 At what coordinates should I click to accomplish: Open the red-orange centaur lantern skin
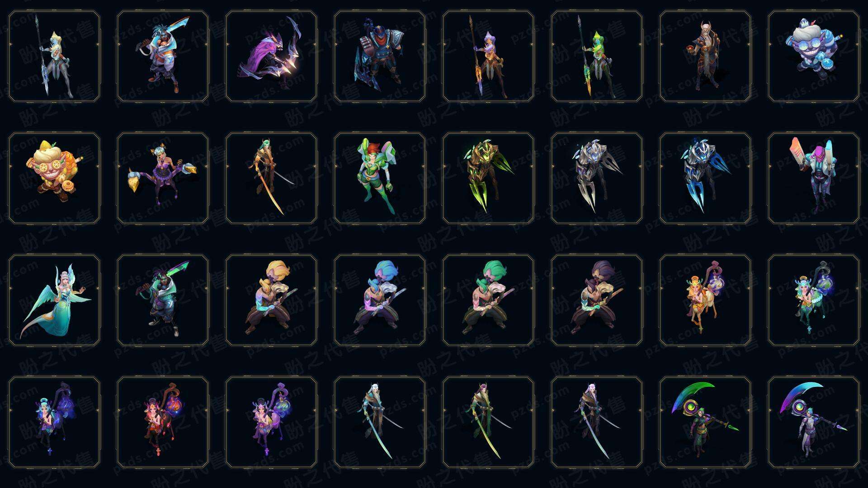point(163,422)
